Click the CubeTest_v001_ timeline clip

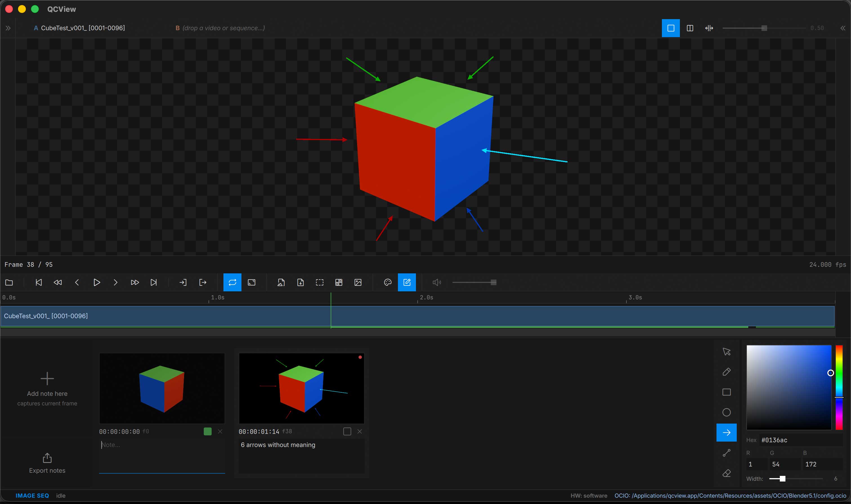tap(418, 316)
